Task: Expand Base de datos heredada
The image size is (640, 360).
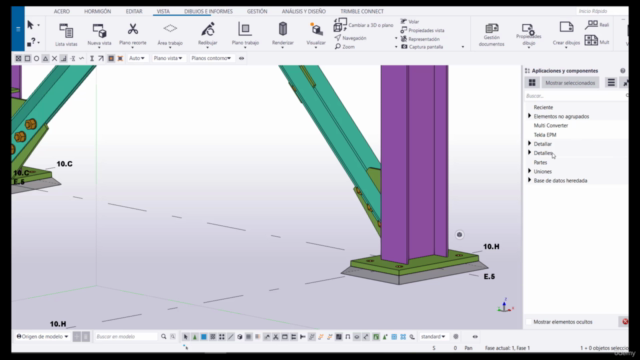Action: click(529, 180)
